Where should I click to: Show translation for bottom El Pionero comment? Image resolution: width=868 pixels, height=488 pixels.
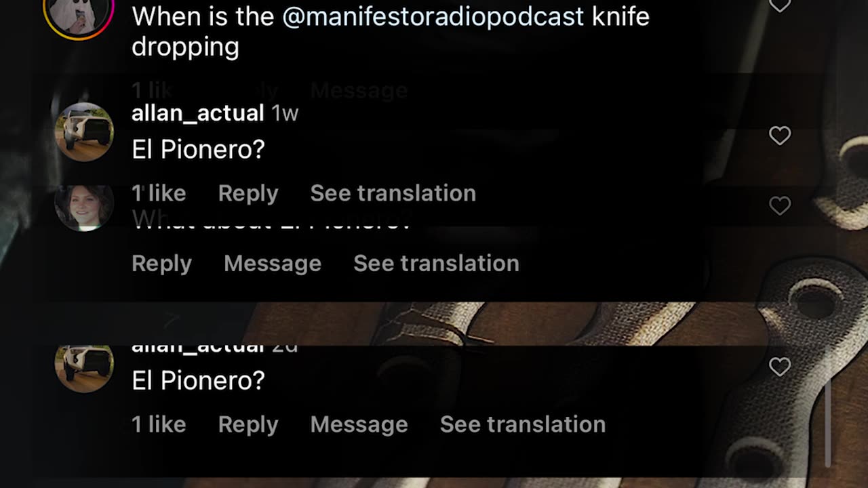click(523, 424)
